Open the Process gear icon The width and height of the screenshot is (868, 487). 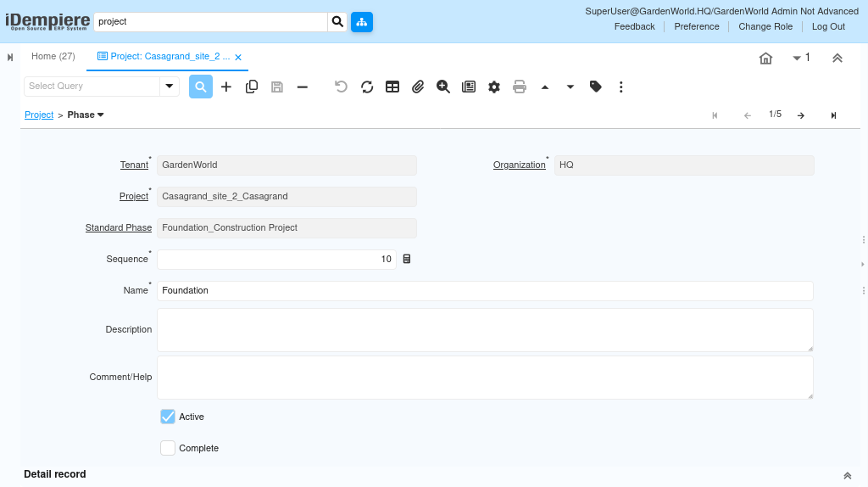(494, 87)
